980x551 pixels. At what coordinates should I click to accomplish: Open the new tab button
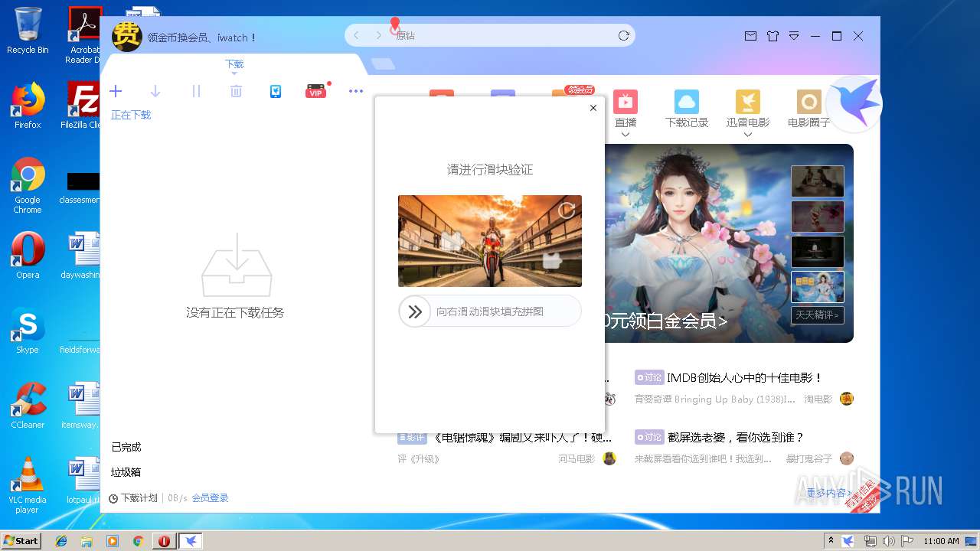(384, 64)
